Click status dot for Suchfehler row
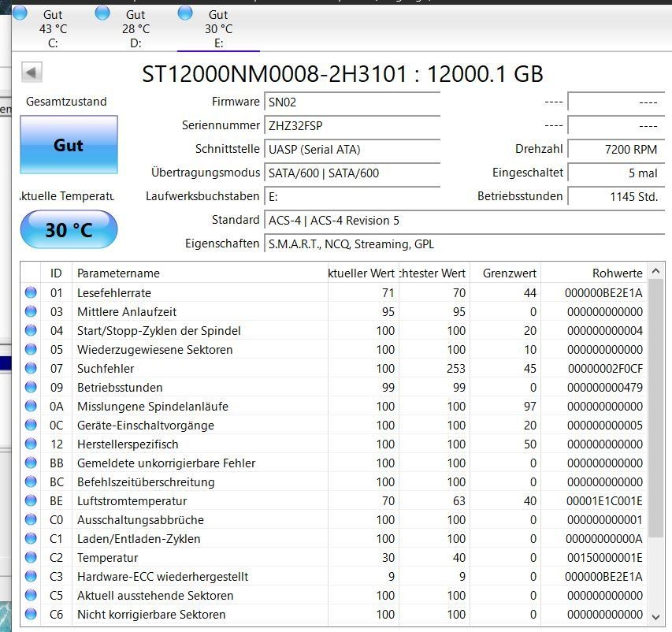 pyautogui.click(x=31, y=368)
